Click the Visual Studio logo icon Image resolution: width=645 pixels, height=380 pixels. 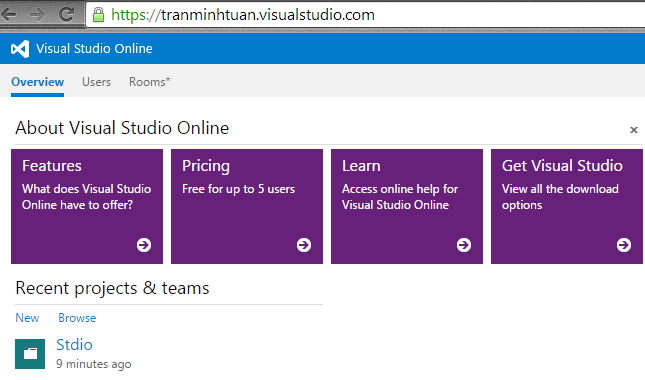20,49
